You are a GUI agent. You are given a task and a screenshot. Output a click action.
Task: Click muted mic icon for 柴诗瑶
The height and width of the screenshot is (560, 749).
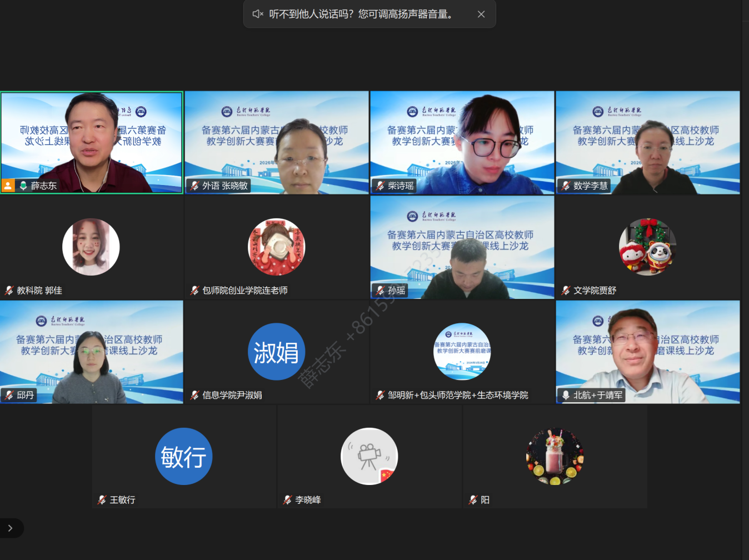pos(380,186)
